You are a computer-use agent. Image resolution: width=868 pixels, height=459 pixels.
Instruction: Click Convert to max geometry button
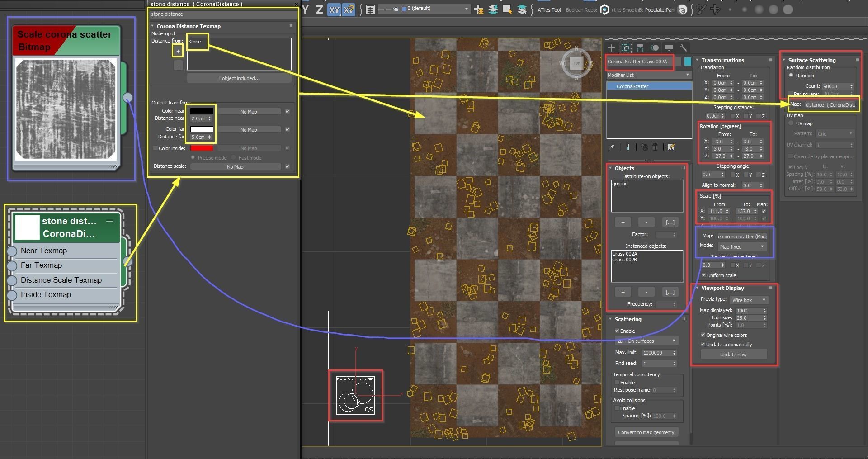tap(646, 432)
